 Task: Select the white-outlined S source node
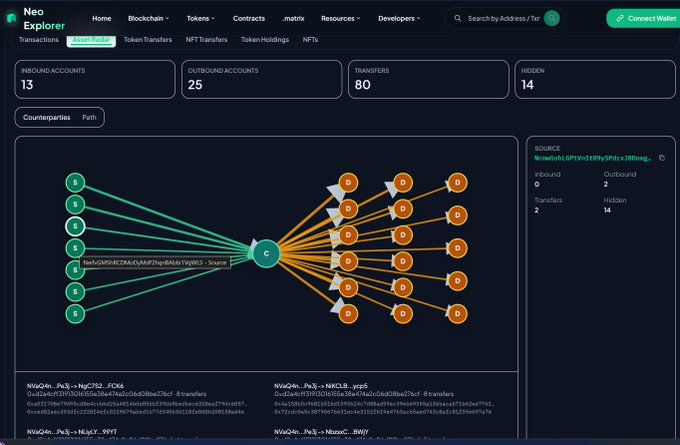[x=75, y=226]
